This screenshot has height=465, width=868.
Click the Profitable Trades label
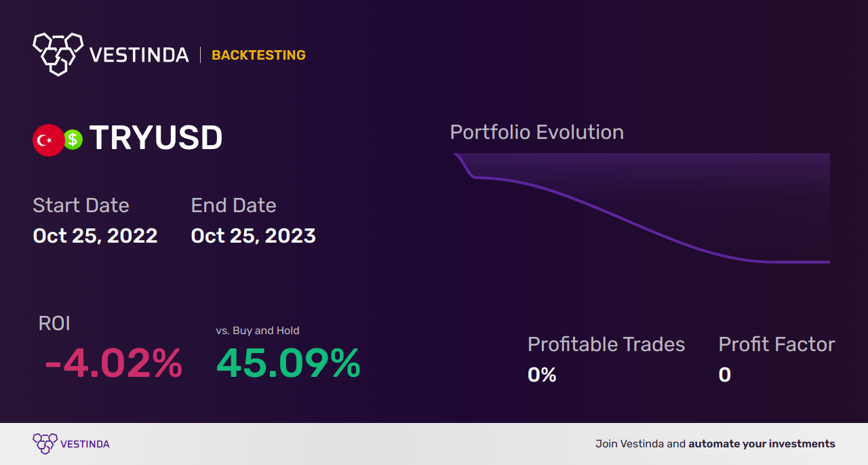(x=606, y=344)
